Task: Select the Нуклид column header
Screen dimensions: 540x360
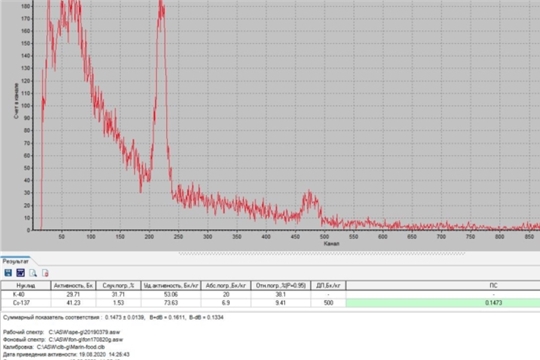Action: pos(26,286)
